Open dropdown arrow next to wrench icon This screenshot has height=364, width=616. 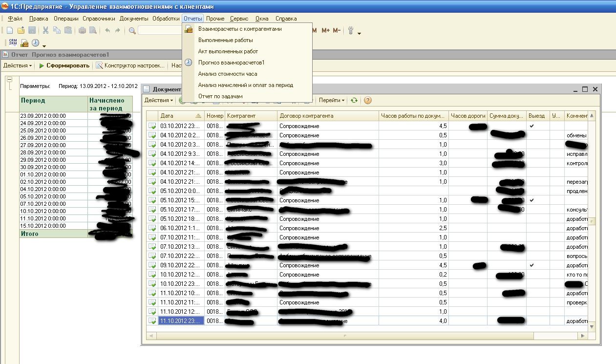tap(360, 33)
